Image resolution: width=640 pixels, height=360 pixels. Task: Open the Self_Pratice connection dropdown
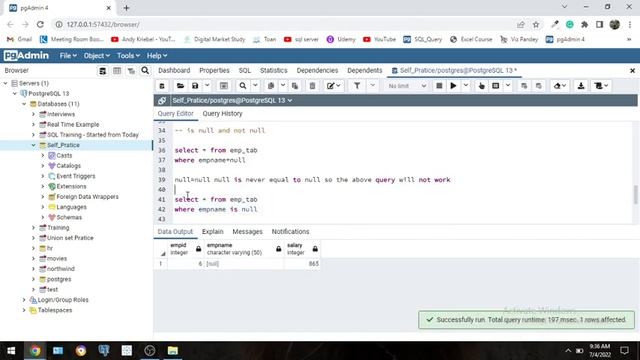click(x=232, y=100)
